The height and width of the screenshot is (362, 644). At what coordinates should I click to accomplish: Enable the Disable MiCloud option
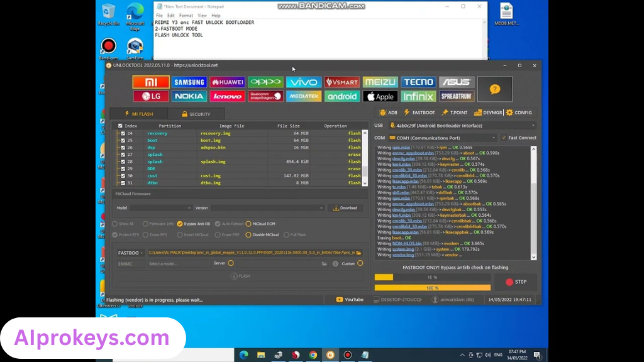click(x=262, y=235)
